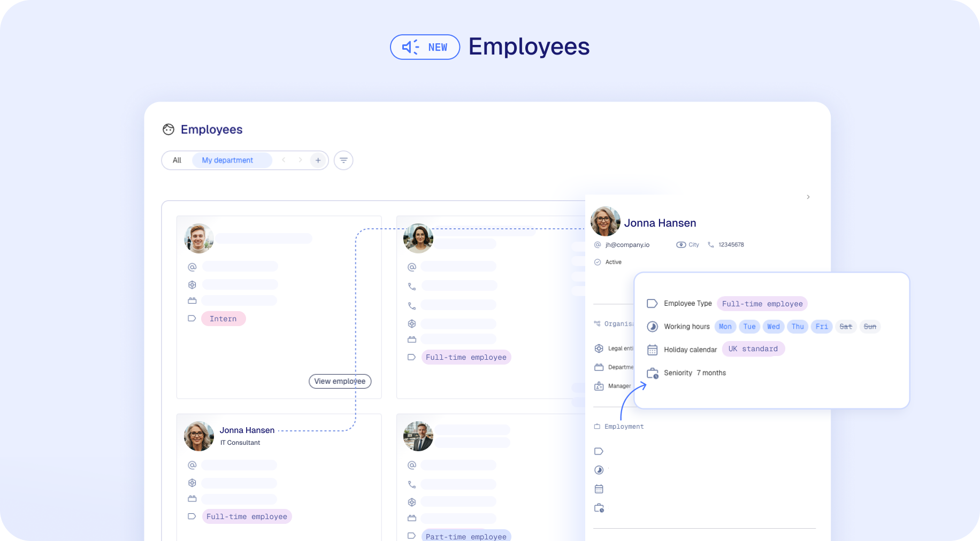Click phone number 12345678
Viewport: 980px width, 541px height.
coord(731,245)
